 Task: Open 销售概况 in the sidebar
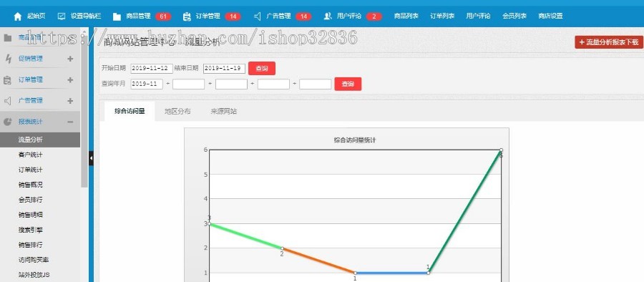click(30, 185)
